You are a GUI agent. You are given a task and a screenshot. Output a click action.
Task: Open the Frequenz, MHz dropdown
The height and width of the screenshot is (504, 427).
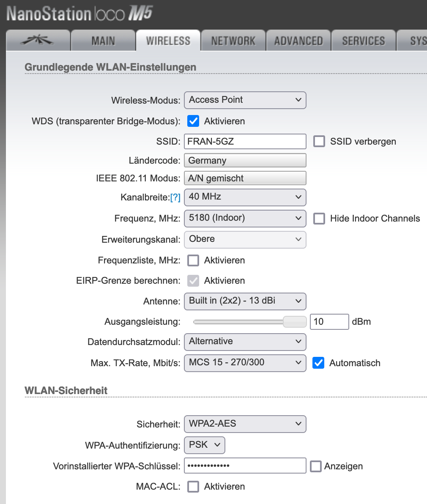point(245,218)
